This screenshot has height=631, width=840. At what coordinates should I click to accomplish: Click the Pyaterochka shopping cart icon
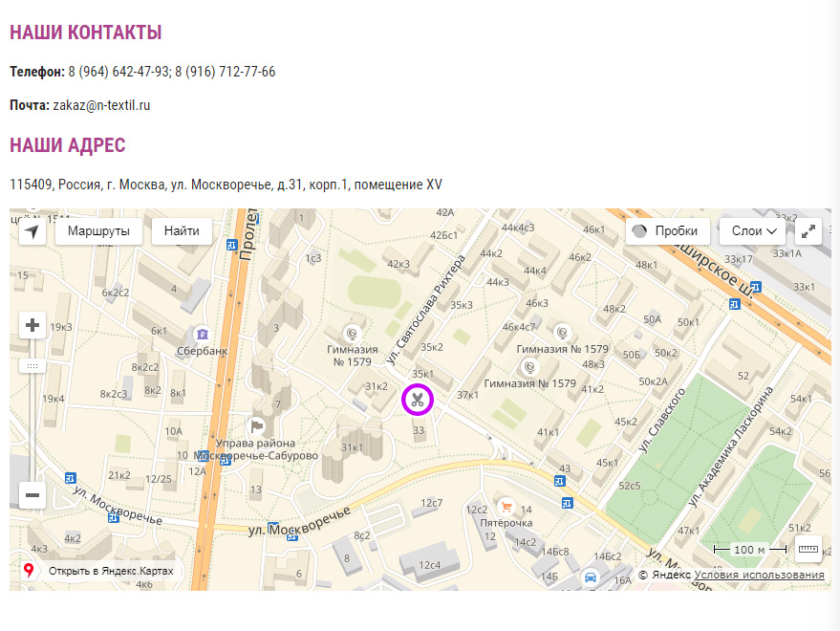pyautogui.click(x=506, y=508)
